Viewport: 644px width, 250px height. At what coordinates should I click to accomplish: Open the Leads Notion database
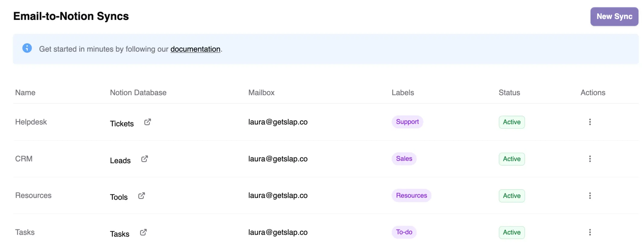[x=120, y=161]
